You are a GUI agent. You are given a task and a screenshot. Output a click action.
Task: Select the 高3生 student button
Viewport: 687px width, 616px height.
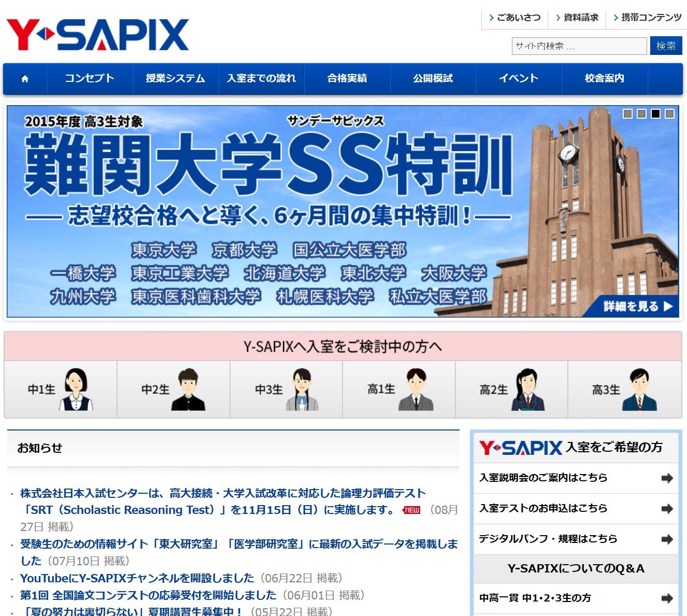click(x=625, y=390)
